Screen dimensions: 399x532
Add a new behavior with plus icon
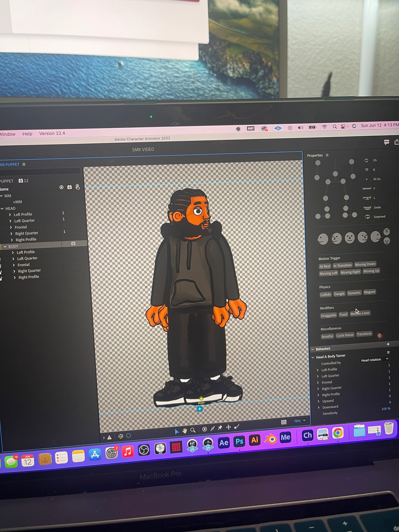click(x=388, y=344)
